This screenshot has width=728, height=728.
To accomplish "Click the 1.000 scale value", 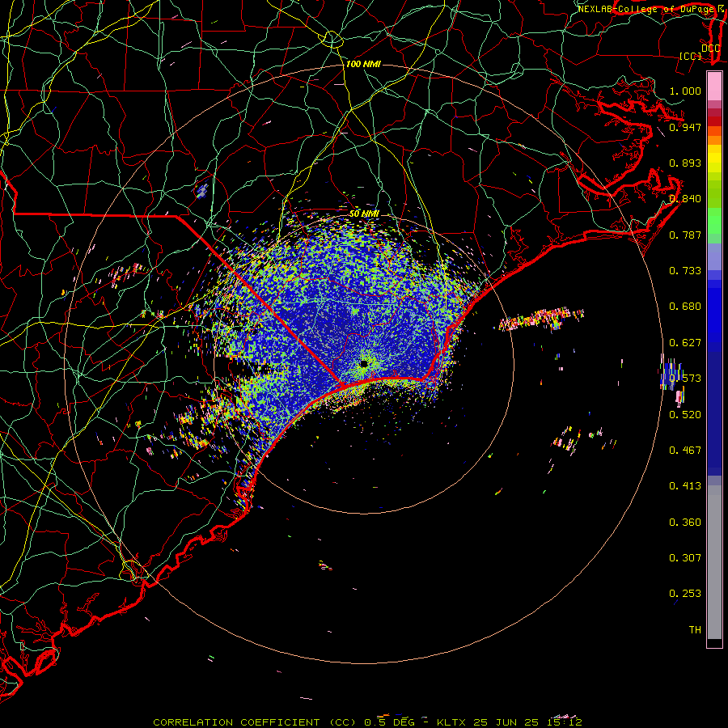I will (685, 91).
